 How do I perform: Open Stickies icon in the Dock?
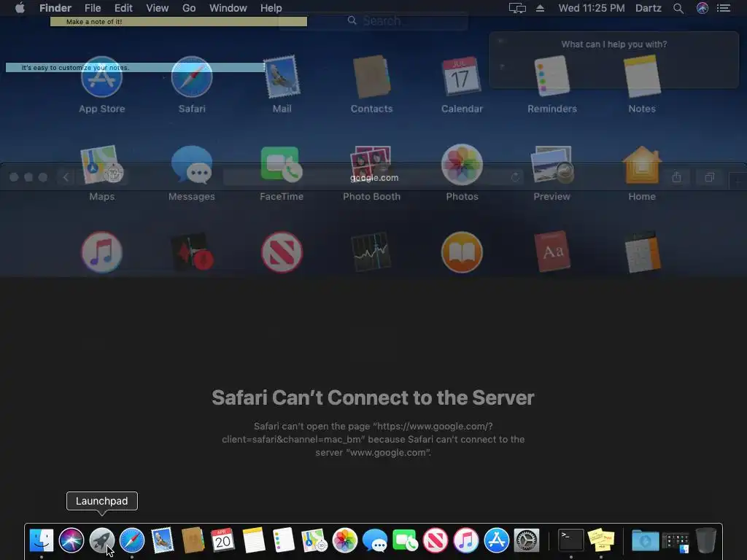pyautogui.click(x=601, y=540)
